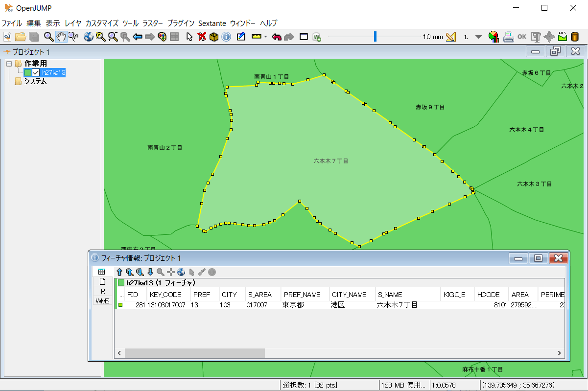Screen dimensions: 588x391
Task: Toggle layer editing with pencil icon
Action: tap(240, 37)
